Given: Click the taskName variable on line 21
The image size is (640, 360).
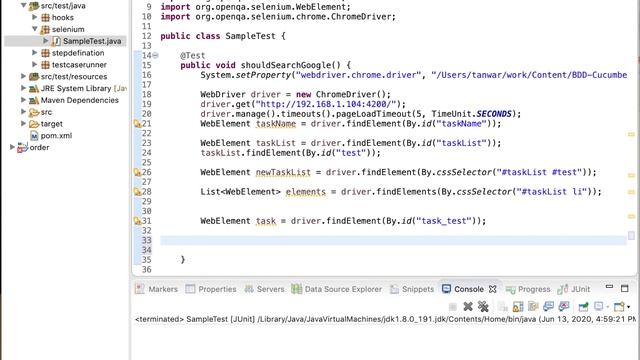Looking at the screenshot, I should [x=276, y=124].
